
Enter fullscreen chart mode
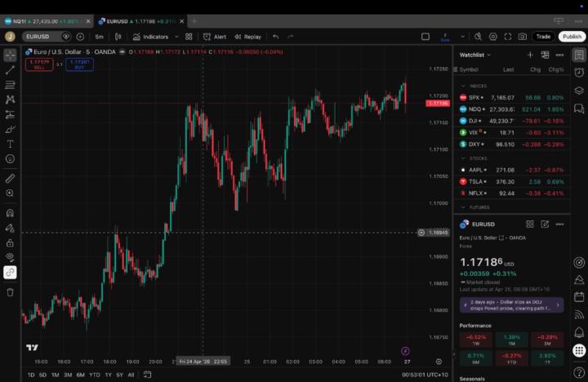point(508,37)
